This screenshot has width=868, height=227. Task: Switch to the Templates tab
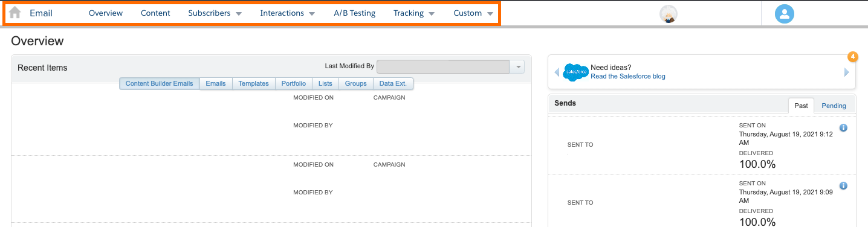(253, 83)
